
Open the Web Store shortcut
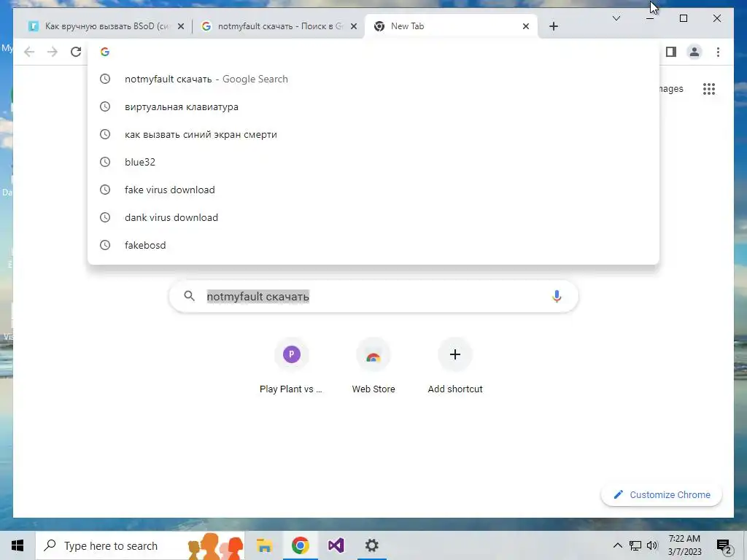coord(373,367)
